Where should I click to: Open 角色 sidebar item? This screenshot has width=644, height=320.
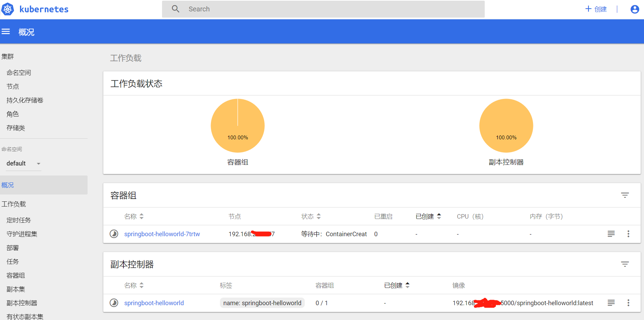point(12,114)
